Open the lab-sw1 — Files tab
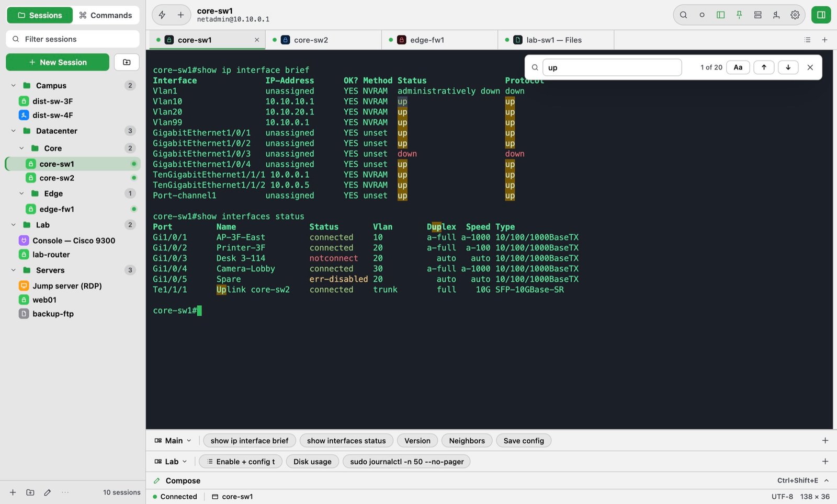 (556, 40)
